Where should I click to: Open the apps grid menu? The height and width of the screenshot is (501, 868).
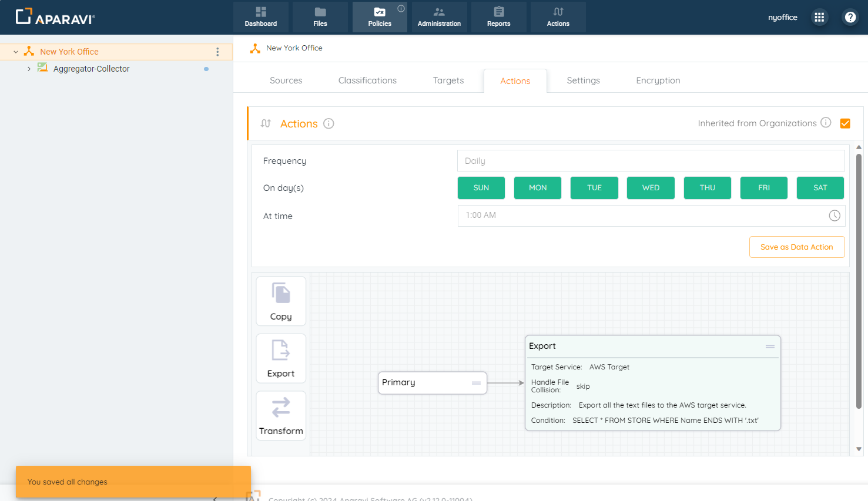(819, 17)
